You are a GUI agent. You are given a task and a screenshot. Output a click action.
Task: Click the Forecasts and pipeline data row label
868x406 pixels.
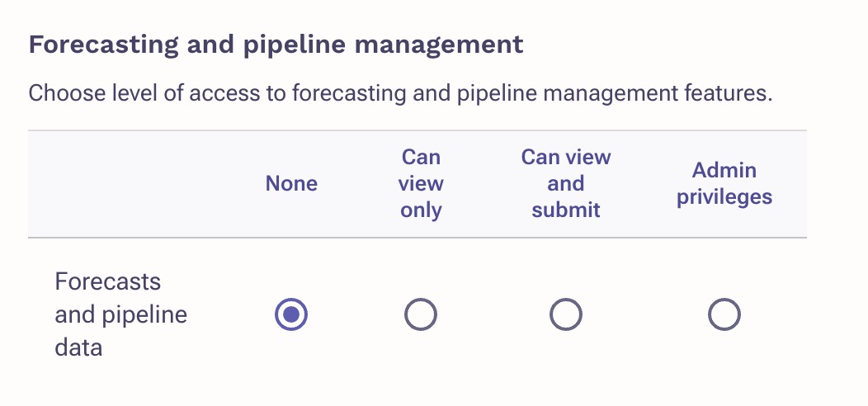pyautogui.click(x=120, y=314)
